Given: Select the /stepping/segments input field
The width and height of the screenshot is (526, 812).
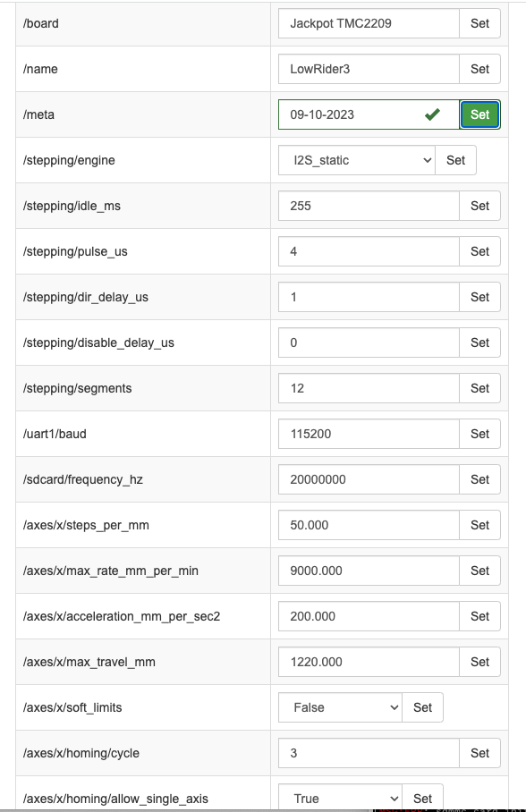Looking at the screenshot, I should click(x=369, y=388).
